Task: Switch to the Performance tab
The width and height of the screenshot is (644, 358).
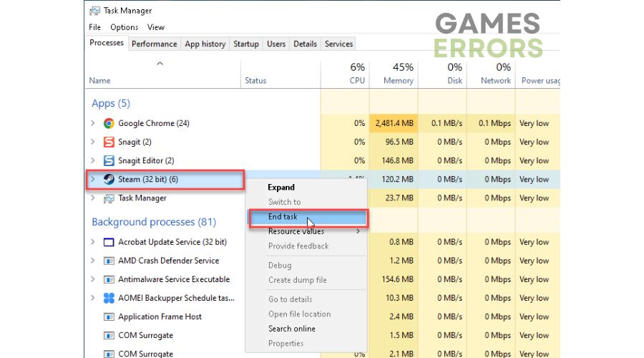Action: click(x=154, y=44)
